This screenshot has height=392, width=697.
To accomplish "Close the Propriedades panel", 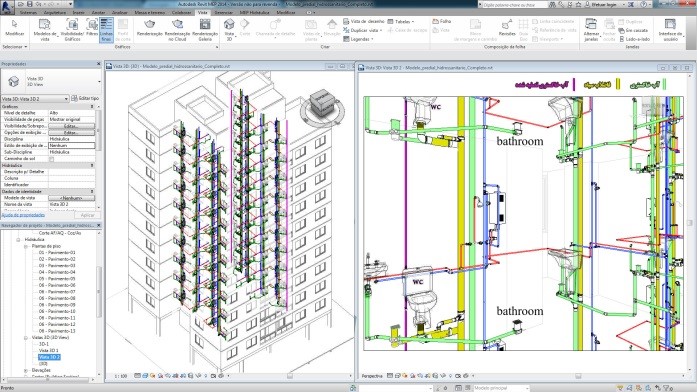I will [99, 64].
